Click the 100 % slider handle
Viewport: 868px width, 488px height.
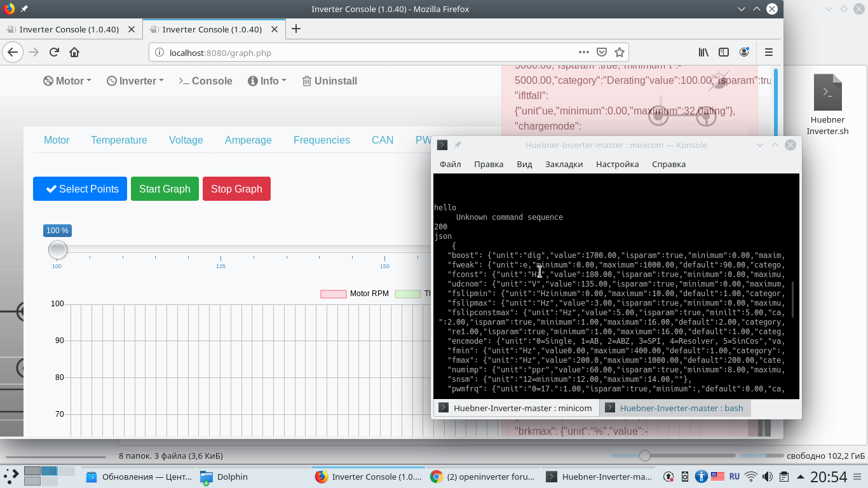pos(58,250)
